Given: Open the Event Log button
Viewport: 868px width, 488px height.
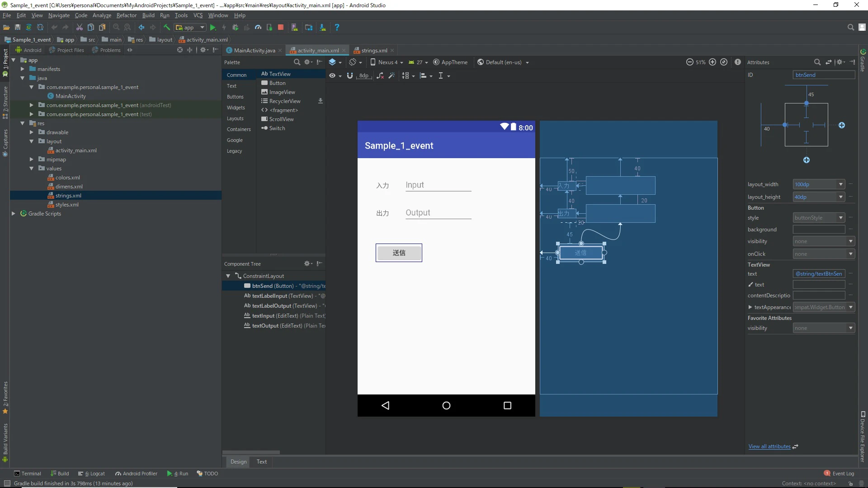Looking at the screenshot, I should click(x=839, y=474).
